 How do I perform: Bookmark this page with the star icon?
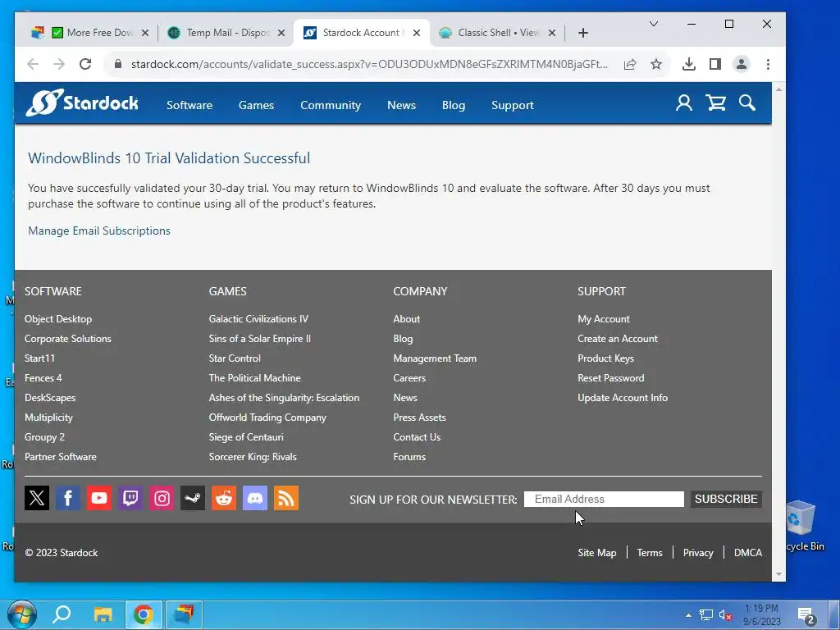click(x=655, y=64)
